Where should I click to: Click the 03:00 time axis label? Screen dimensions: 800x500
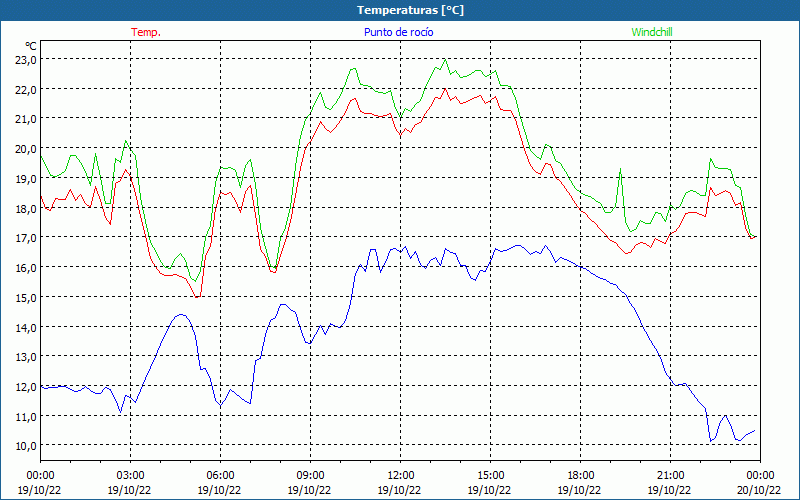[130, 476]
